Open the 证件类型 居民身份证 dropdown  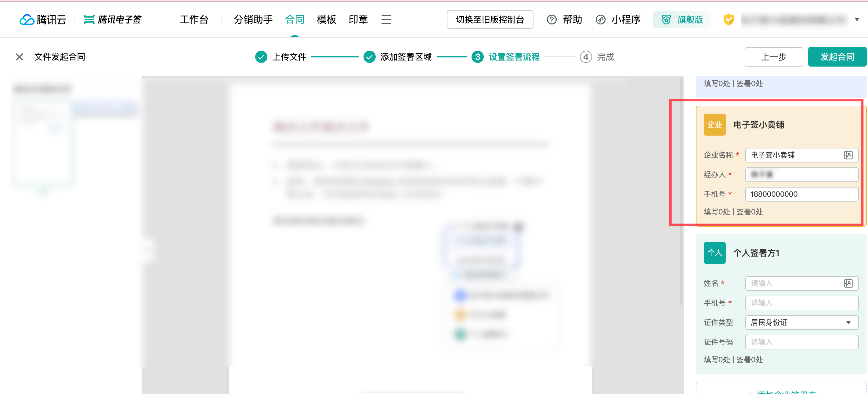(802, 322)
